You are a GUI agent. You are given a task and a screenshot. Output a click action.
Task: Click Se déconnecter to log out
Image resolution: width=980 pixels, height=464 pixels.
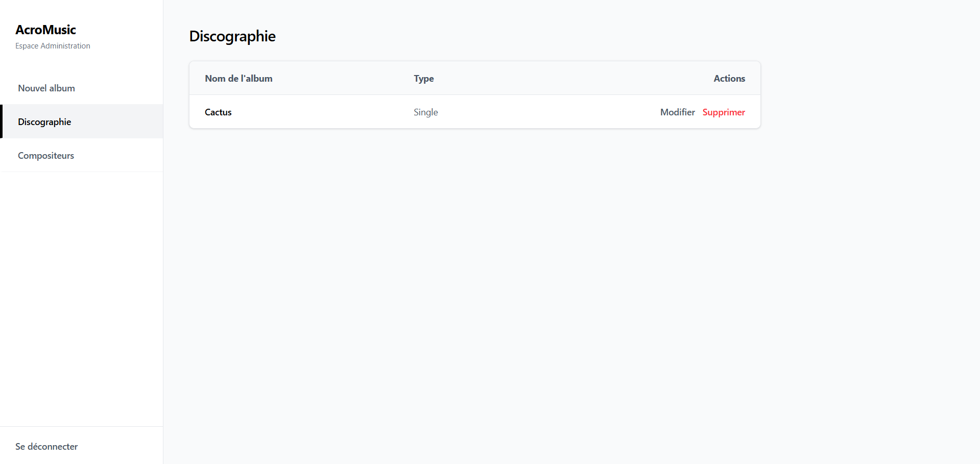46,447
